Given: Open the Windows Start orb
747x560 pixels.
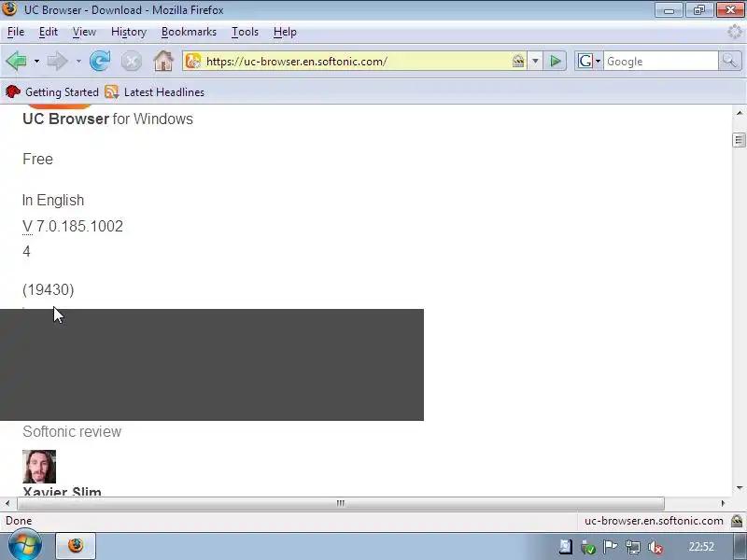Looking at the screenshot, I should [x=25, y=545].
